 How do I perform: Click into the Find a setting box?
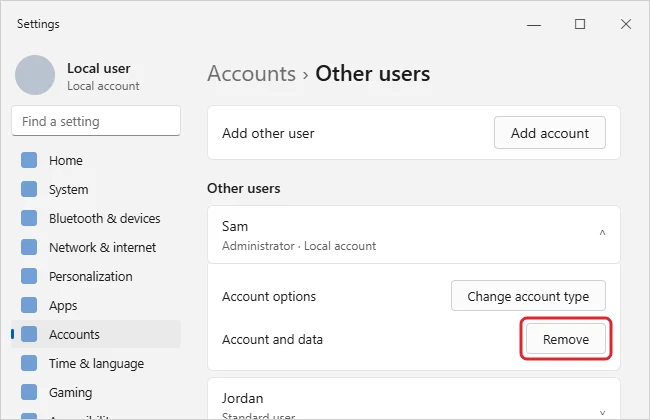96,121
